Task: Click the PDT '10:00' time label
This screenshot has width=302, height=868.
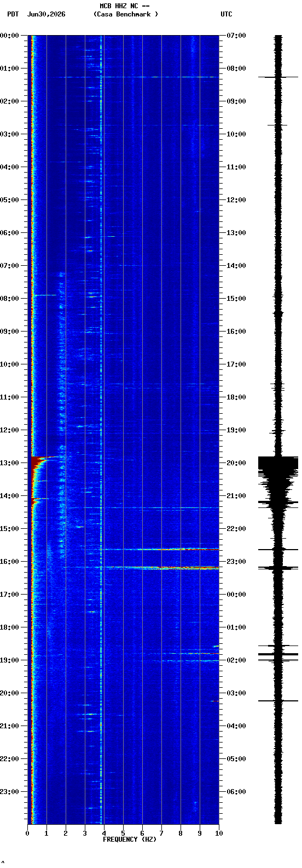Action: click(9, 364)
